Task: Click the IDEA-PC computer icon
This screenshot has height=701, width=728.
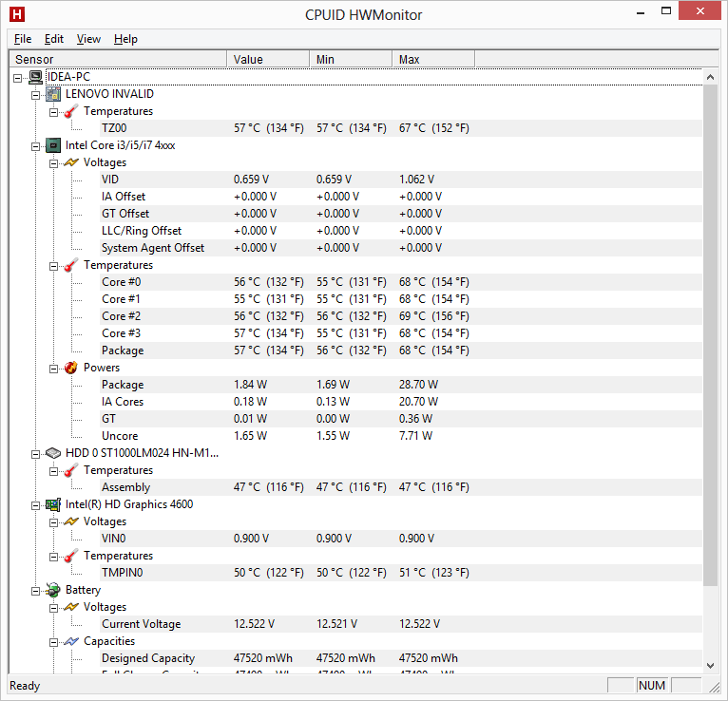Action: (x=35, y=77)
